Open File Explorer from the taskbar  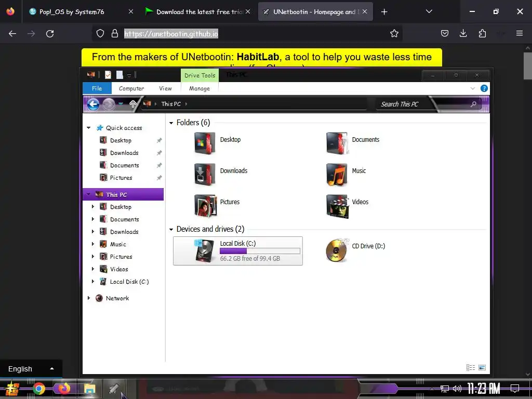click(89, 389)
